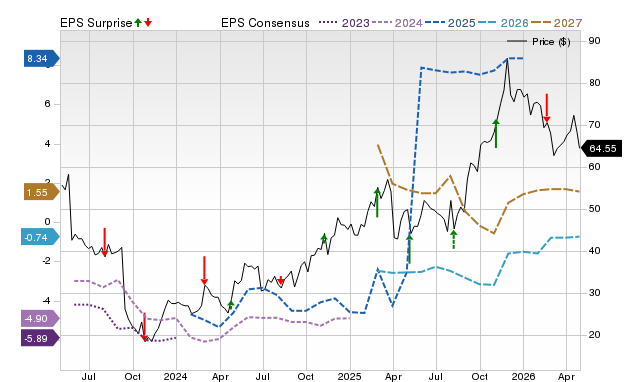Click the 50 price axis label
Image resolution: width=640 pixels, height=382 pixels.
pos(594,209)
